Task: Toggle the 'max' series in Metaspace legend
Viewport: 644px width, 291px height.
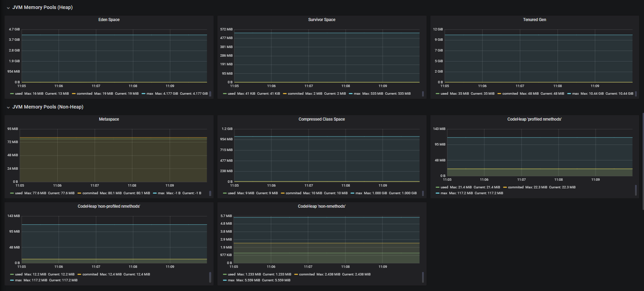Action: click(x=161, y=193)
